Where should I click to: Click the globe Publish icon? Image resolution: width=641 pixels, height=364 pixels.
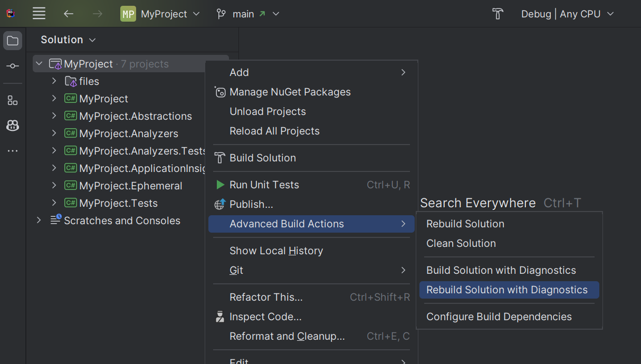220,204
